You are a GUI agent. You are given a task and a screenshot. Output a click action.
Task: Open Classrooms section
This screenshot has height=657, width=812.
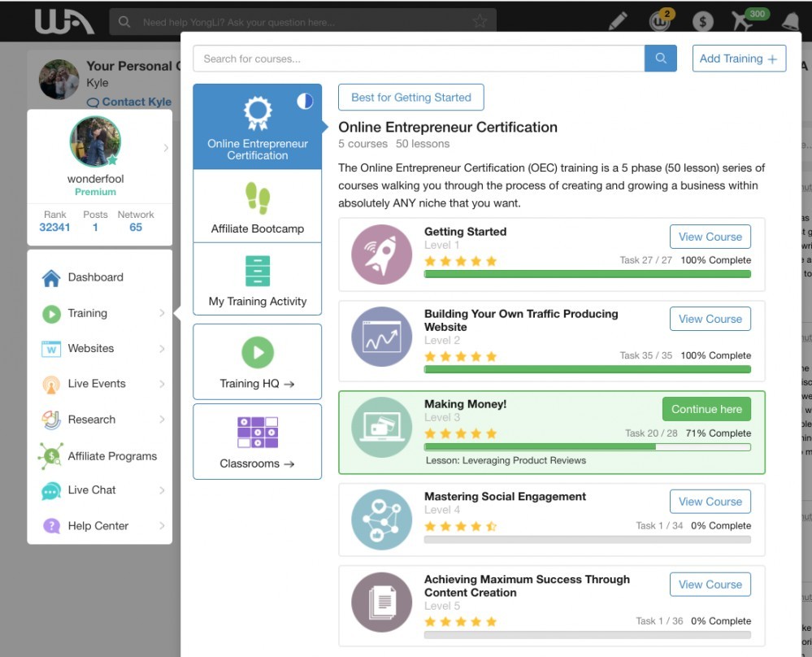(258, 442)
